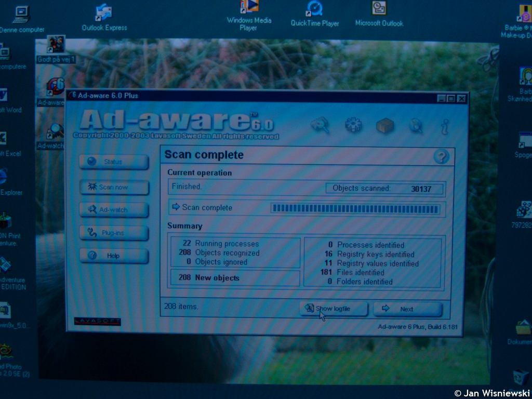Go to the Status section

(114, 162)
